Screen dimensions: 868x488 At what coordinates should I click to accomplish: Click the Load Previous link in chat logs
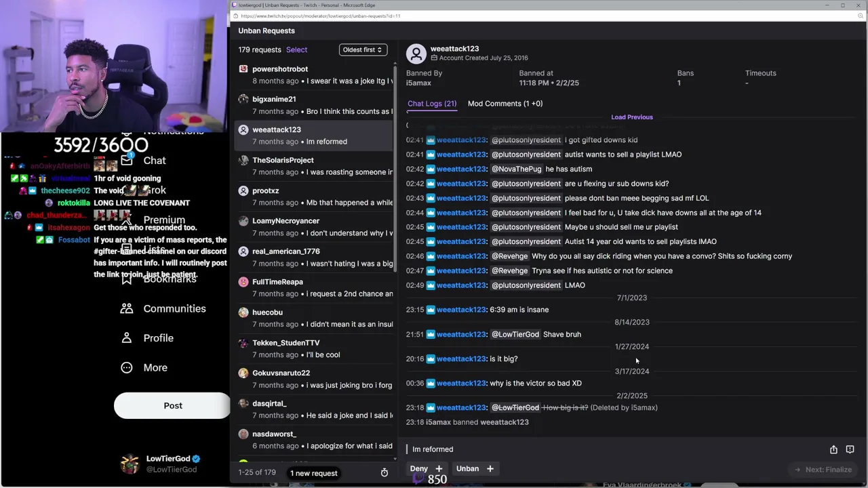[x=632, y=117]
